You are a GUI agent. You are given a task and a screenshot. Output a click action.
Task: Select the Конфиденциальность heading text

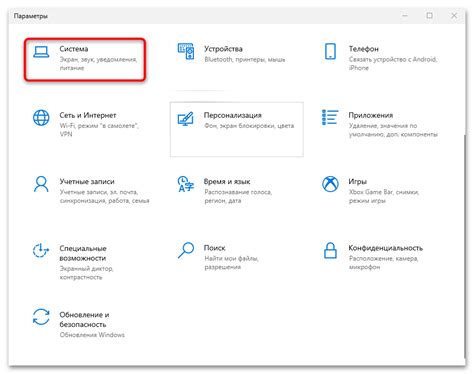click(385, 248)
